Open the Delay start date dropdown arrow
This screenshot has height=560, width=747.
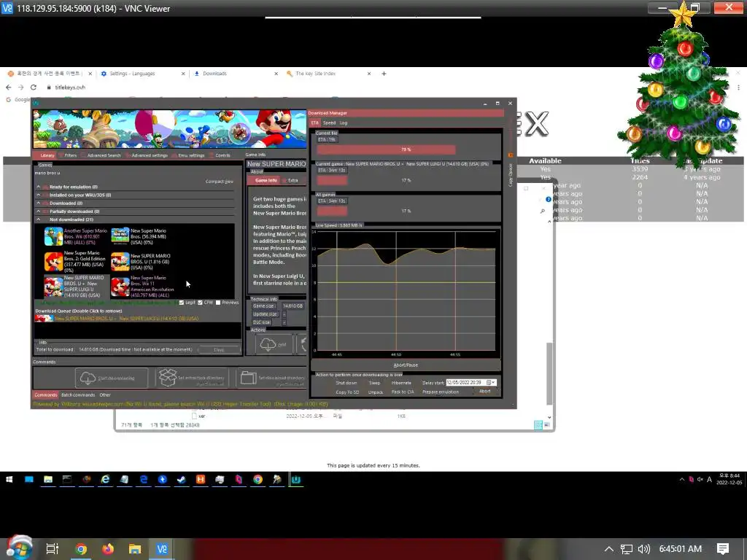(494, 382)
